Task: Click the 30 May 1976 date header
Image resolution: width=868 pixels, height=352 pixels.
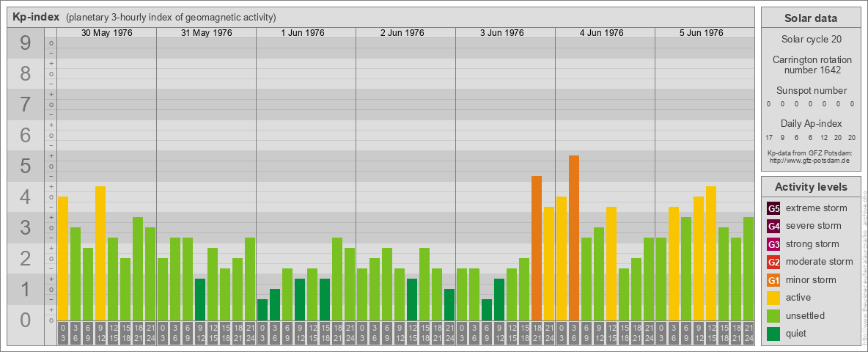Action: click(107, 33)
